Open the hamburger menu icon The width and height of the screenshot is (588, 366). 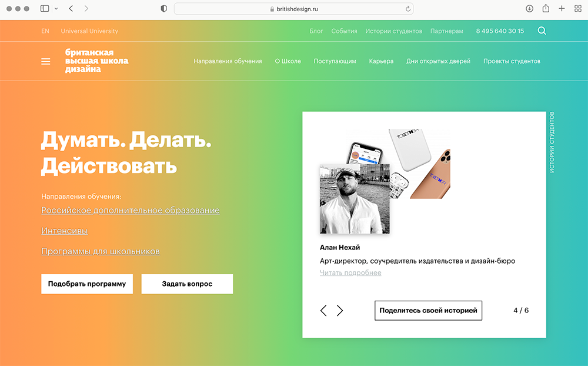[x=46, y=61]
